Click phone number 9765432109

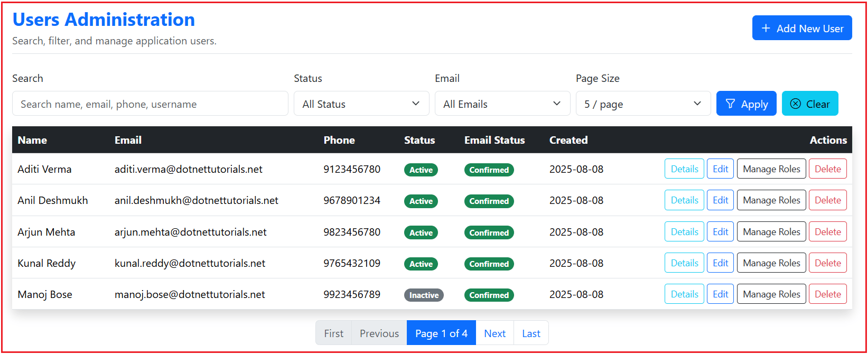click(x=352, y=263)
